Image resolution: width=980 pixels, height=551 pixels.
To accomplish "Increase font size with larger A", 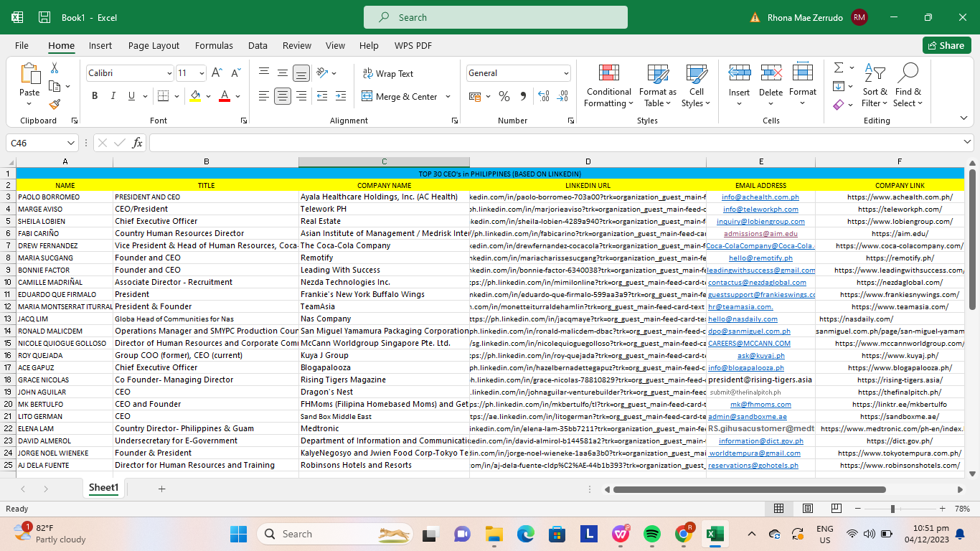I will coord(218,73).
